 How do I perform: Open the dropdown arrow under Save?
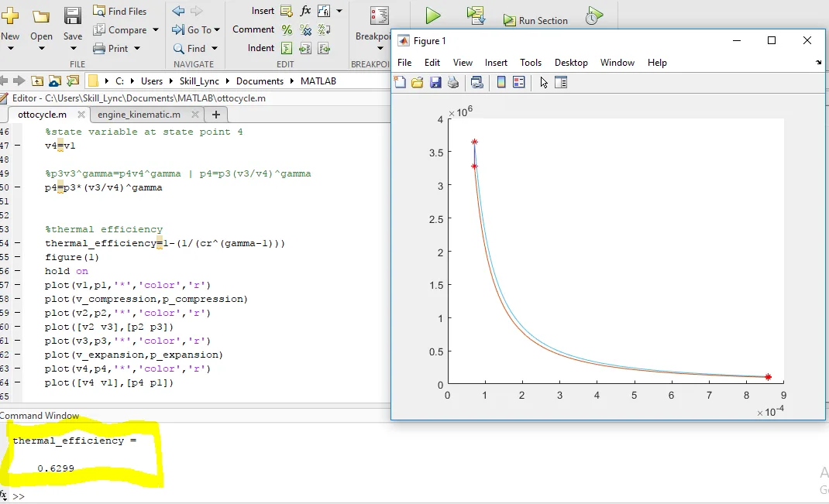tap(73, 48)
